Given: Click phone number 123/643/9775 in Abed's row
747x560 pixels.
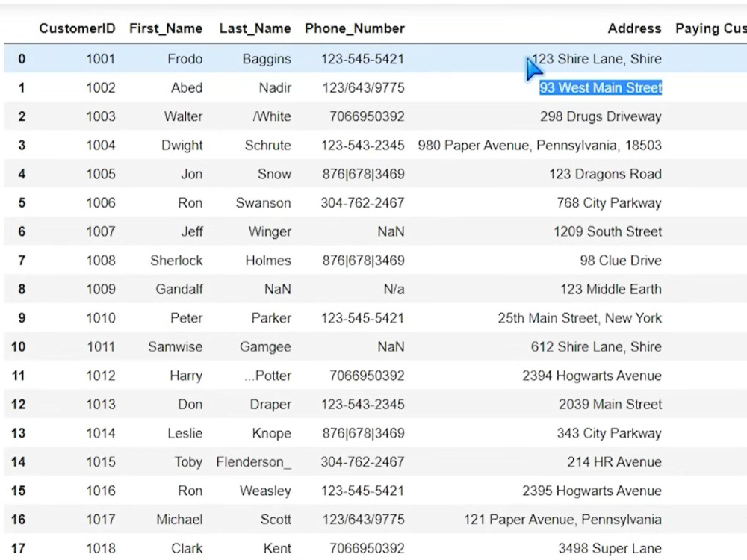Looking at the screenshot, I should 363,87.
